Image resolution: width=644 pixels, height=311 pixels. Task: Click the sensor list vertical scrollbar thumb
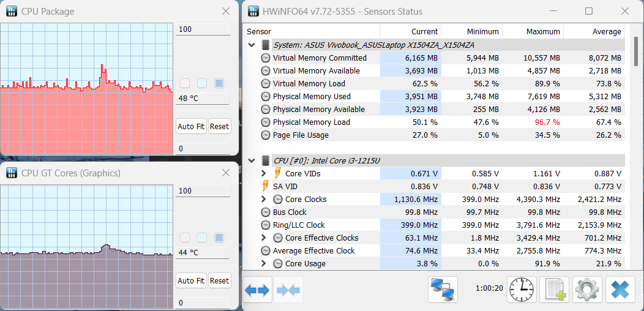coord(636,51)
